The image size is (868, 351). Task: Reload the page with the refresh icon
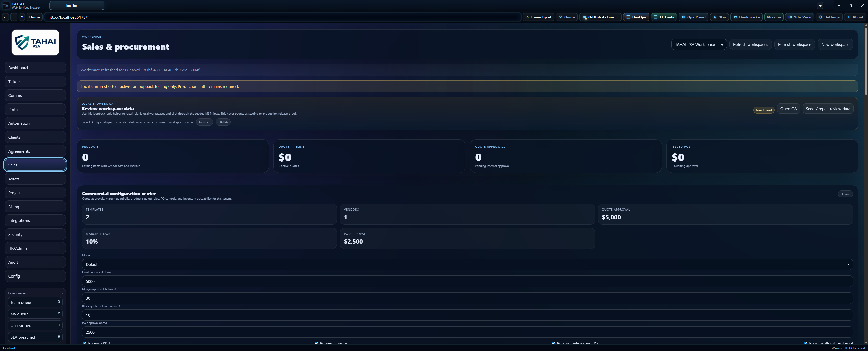click(x=22, y=17)
